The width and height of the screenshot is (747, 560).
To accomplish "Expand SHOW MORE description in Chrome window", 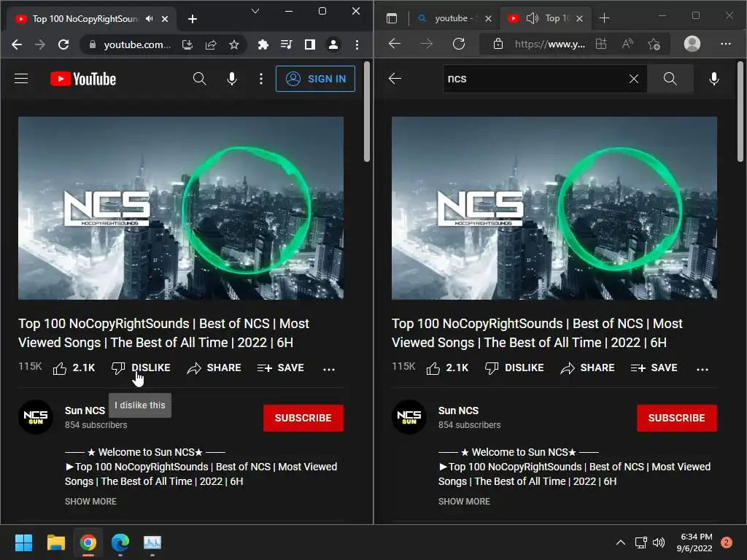I will click(x=90, y=502).
